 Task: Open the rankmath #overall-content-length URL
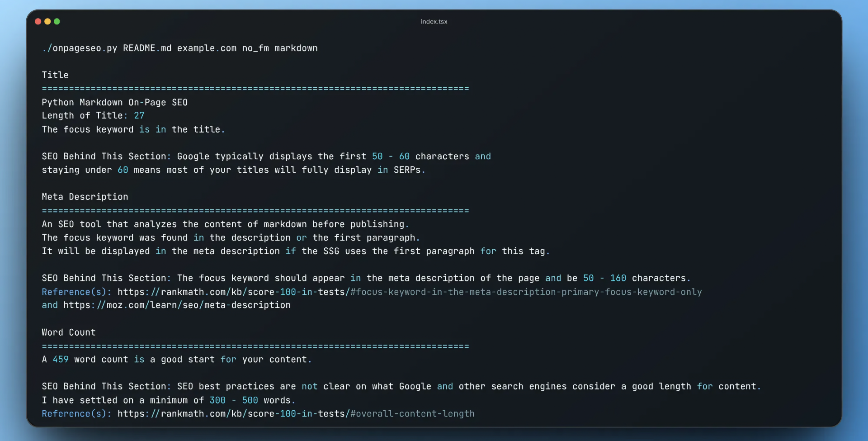point(296,414)
